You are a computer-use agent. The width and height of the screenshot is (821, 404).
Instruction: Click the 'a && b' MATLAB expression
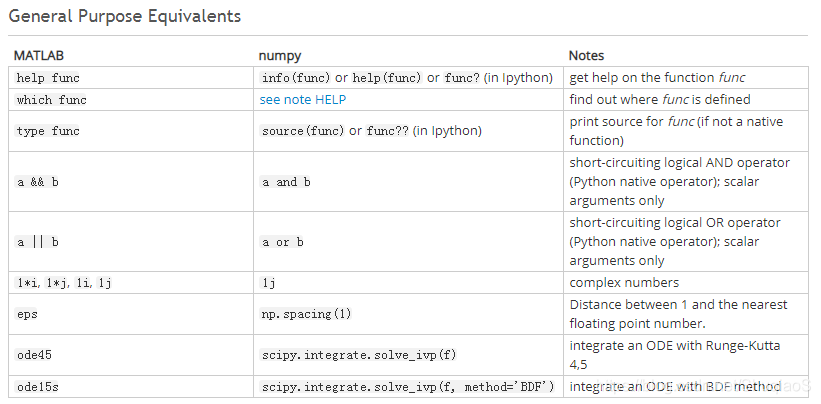37,182
